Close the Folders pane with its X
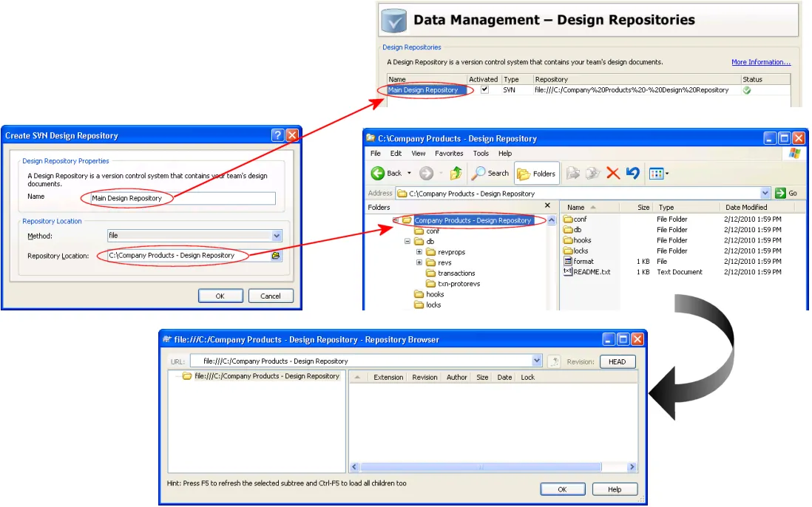This screenshot has height=507, width=812. point(547,205)
